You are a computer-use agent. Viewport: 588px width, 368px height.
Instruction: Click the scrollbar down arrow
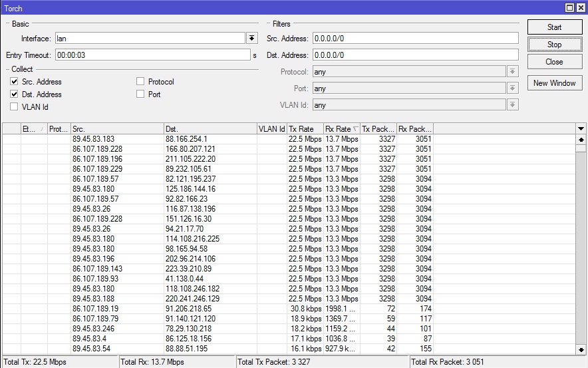pyautogui.click(x=581, y=349)
